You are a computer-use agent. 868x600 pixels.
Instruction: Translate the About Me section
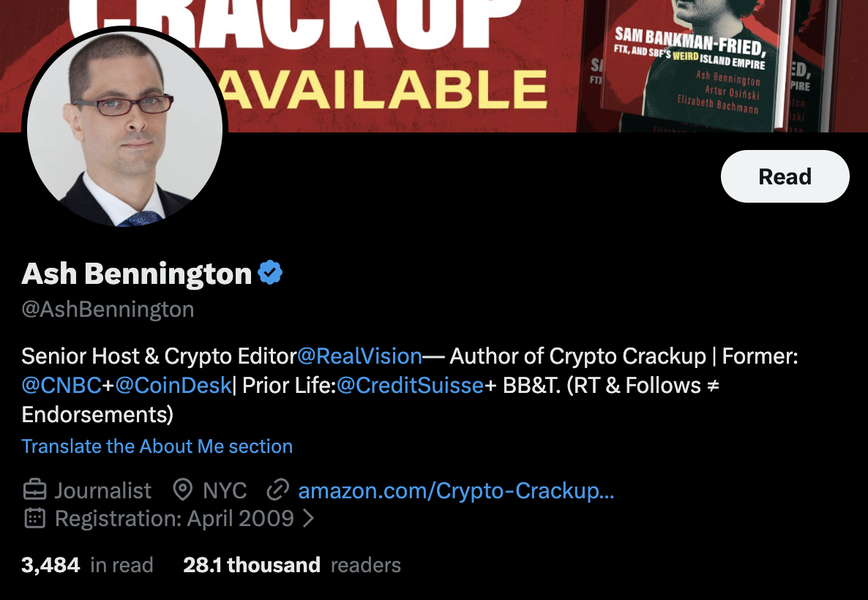tap(157, 446)
